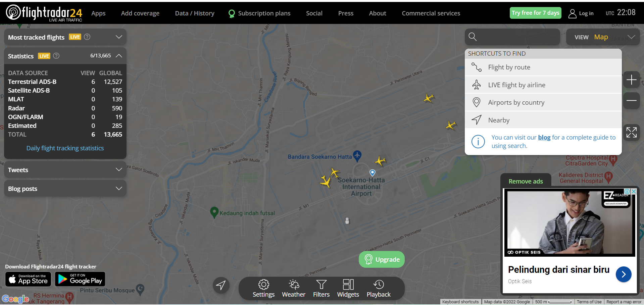The width and height of the screenshot is (644, 305).
Task: Expand the Tweets panel
Action: click(x=118, y=170)
